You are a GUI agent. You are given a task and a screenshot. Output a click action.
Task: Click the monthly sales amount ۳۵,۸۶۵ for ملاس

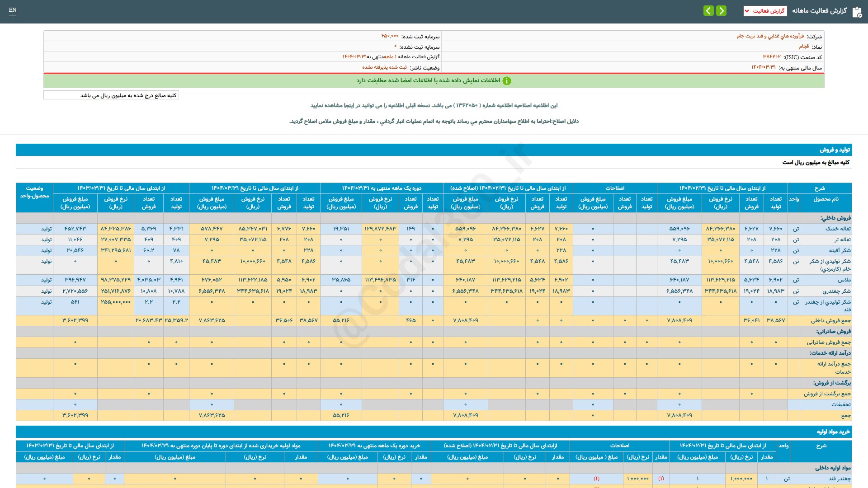tap(341, 280)
